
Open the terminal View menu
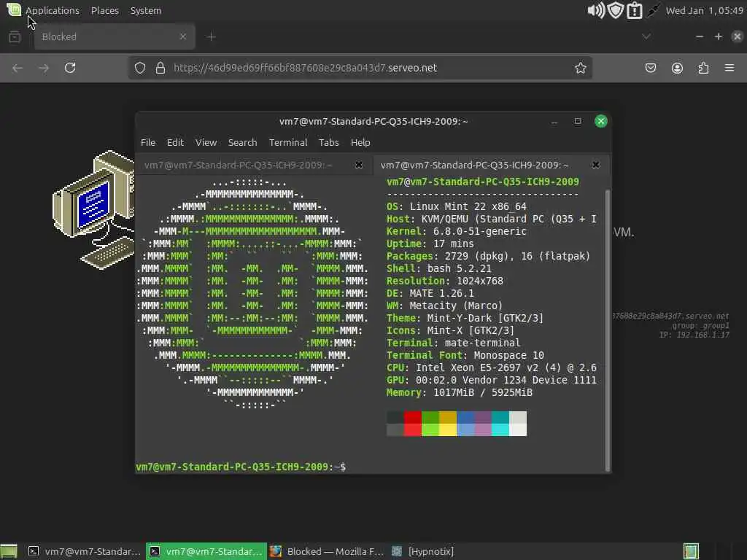click(206, 142)
